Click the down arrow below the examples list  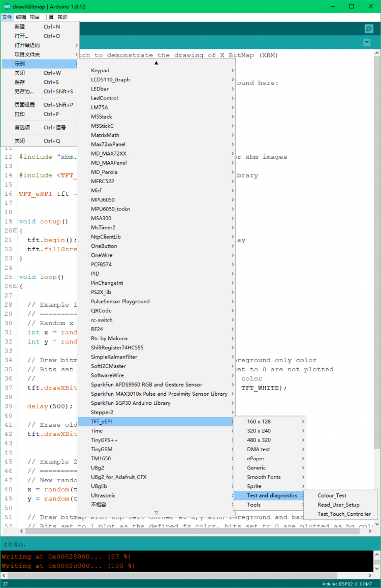(156, 513)
